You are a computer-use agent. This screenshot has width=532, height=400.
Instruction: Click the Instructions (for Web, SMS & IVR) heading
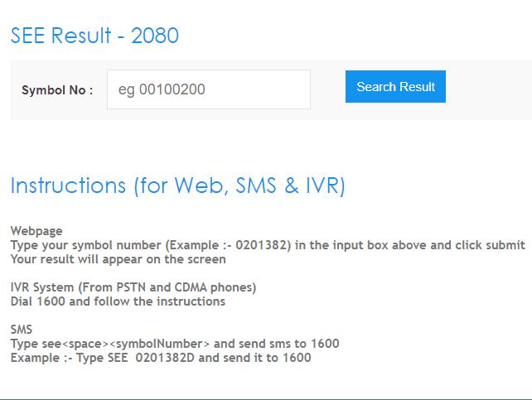pos(177,186)
